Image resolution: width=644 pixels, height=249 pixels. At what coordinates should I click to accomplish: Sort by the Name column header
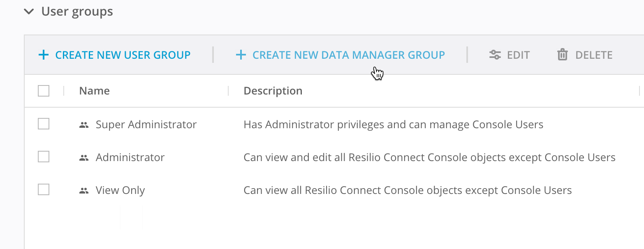coord(94,91)
